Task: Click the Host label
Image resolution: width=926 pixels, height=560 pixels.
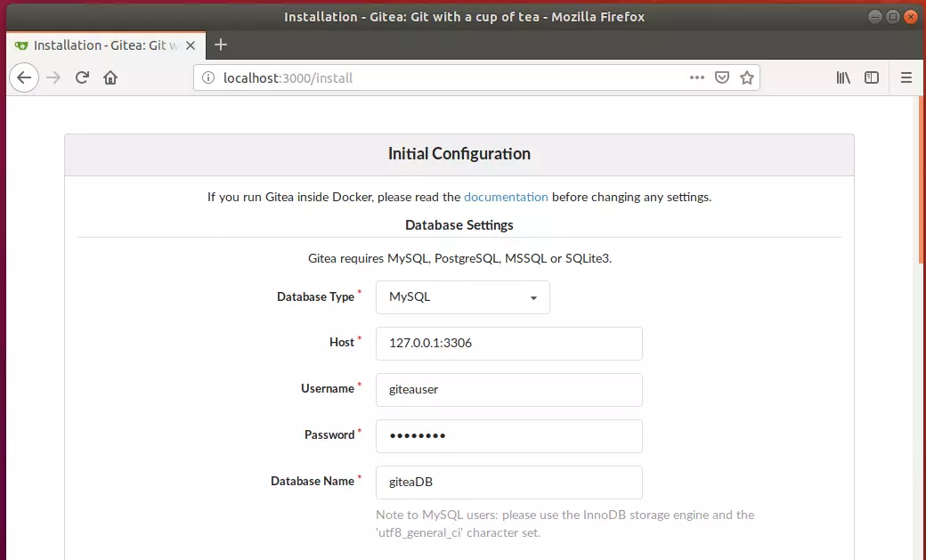Action: 341,342
